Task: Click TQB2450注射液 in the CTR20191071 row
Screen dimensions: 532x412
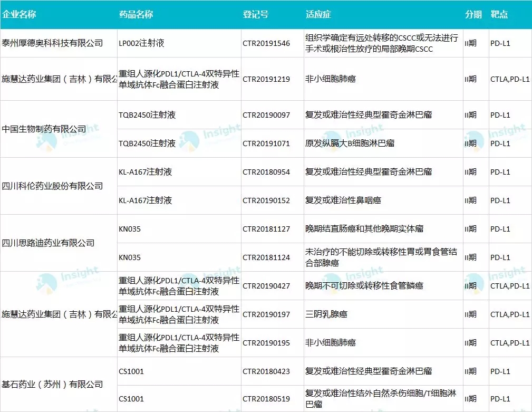Action: click(x=147, y=143)
